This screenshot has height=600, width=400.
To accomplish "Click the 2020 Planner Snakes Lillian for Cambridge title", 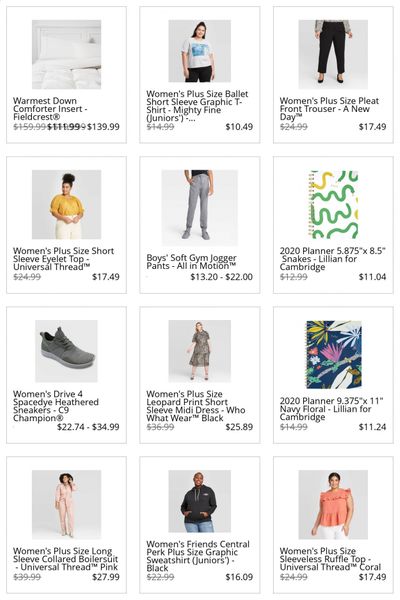I will (332, 259).
